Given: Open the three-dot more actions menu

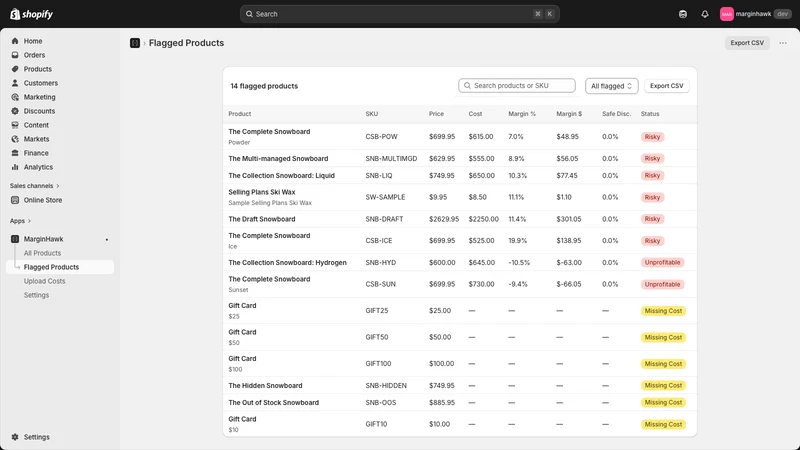Looking at the screenshot, I should pyautogui.click(x=783, y=43).
